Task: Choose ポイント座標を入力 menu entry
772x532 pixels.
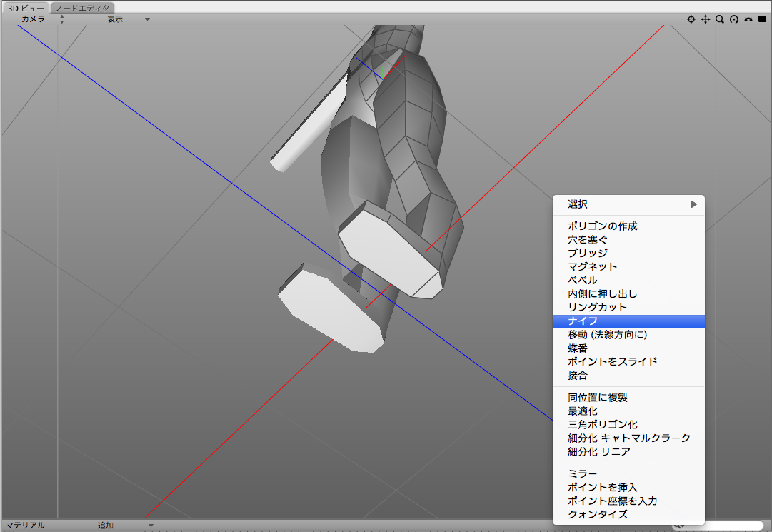Action: (x=628, y=501)
